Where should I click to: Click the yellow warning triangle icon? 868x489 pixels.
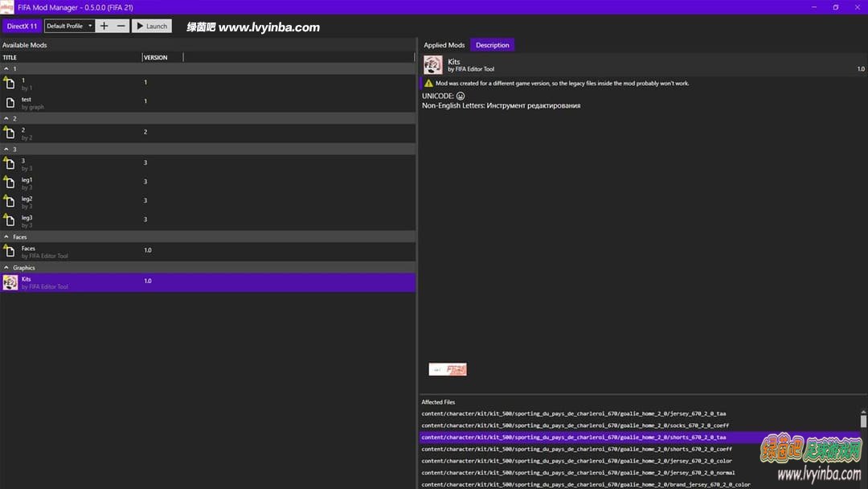click(428, 83)
